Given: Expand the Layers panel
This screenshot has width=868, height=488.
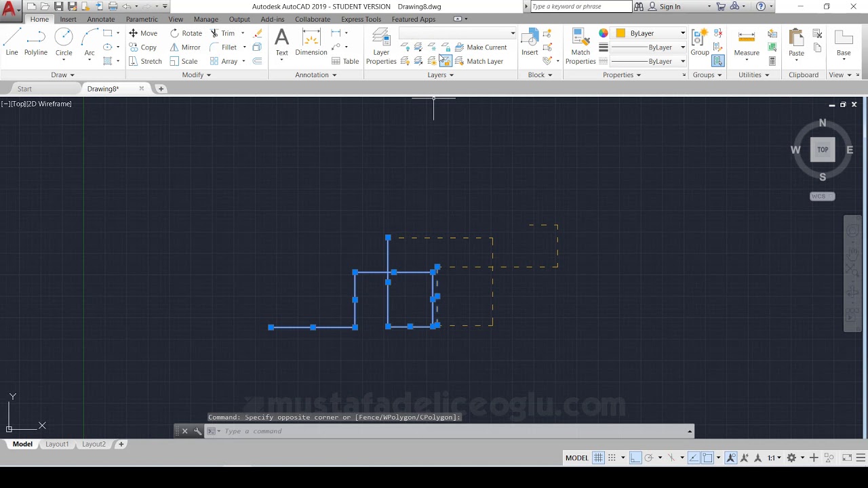Looking at the screenshot, I should click(441, 75).
